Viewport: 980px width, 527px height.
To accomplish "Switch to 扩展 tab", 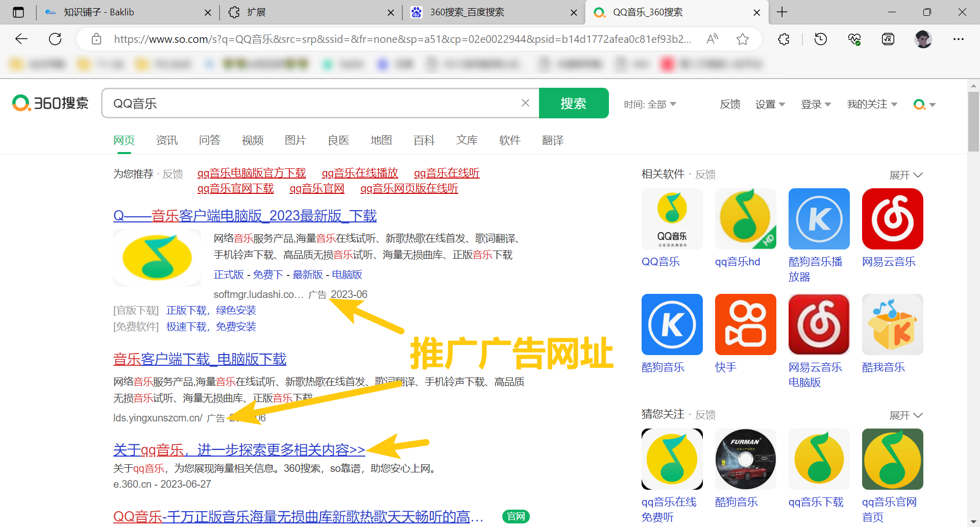I will click(x=311, y=12).
